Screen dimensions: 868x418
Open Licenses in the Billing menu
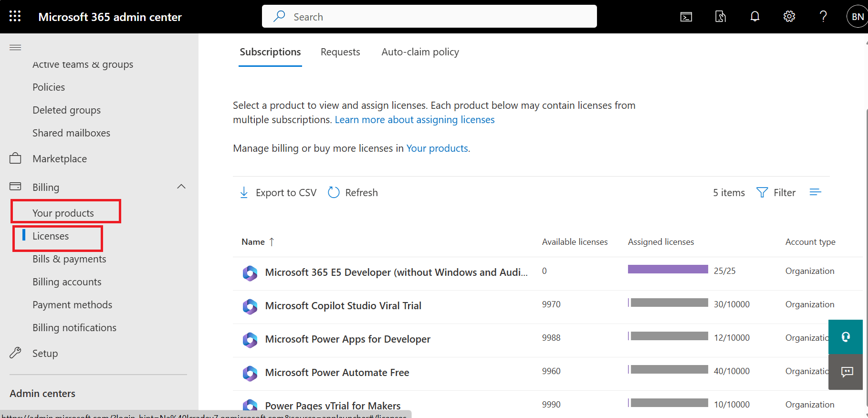point(51,236)
